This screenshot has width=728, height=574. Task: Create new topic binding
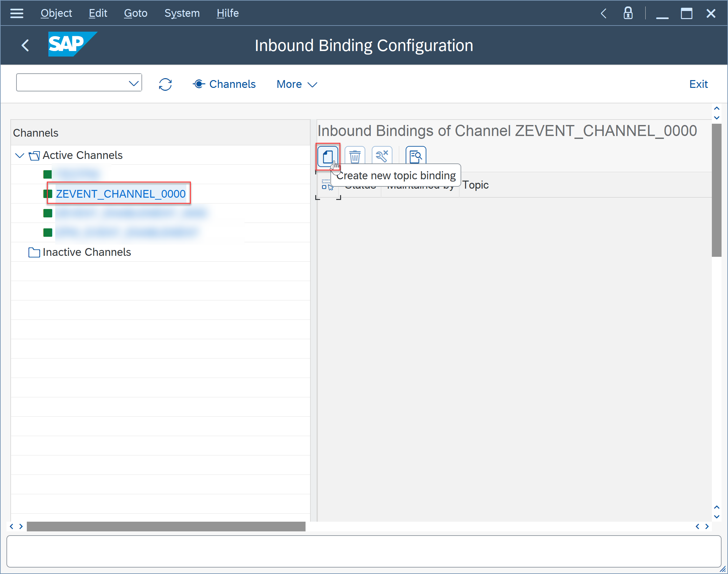[328, 156]
